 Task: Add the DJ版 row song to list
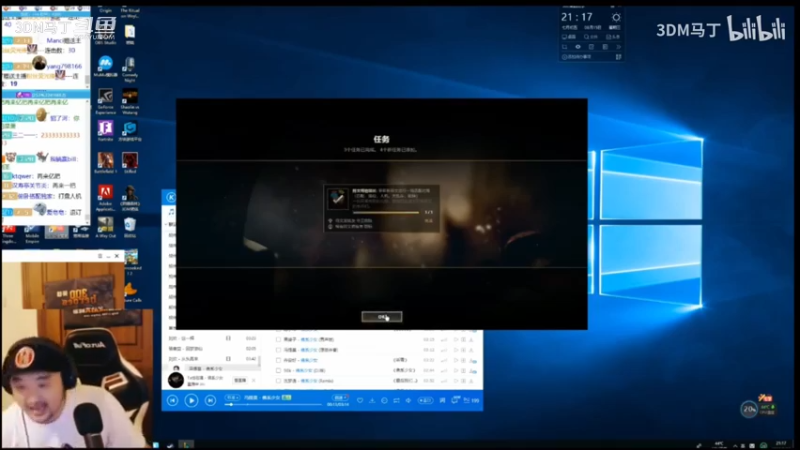[x=464, y=370]
